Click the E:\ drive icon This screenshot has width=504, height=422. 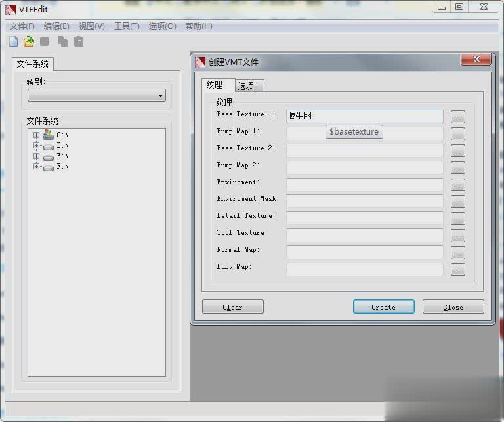click(48, 157)
